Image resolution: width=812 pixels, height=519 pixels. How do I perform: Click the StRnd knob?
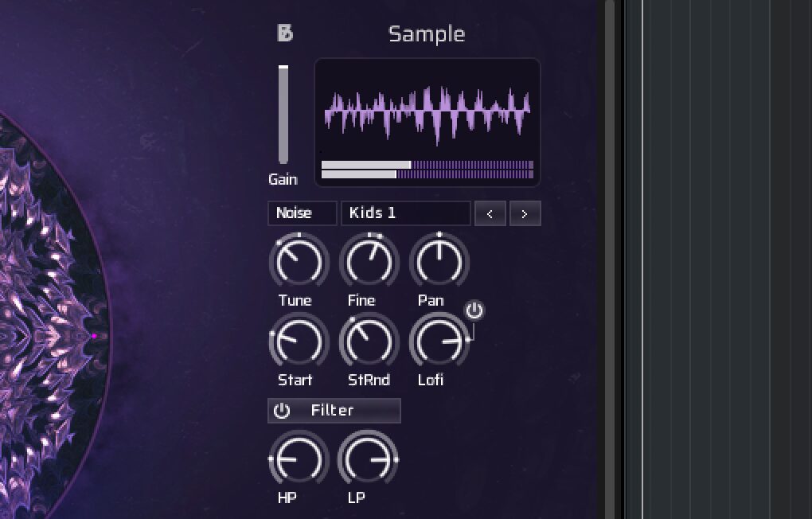(x=369, y=341)
